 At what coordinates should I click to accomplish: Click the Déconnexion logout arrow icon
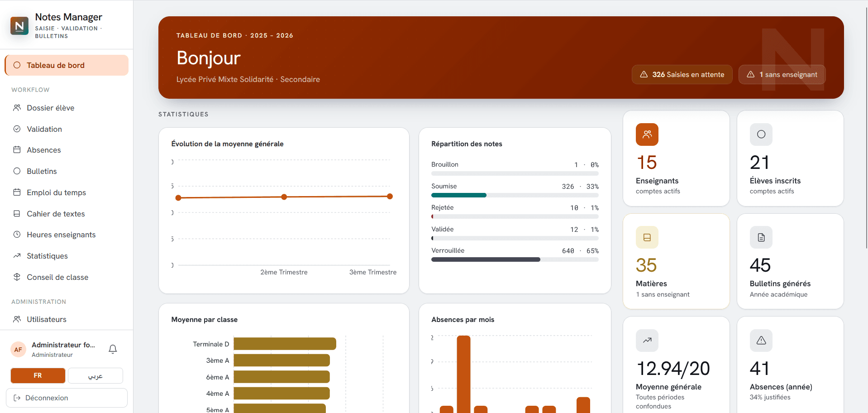click(x=17, y=398)
